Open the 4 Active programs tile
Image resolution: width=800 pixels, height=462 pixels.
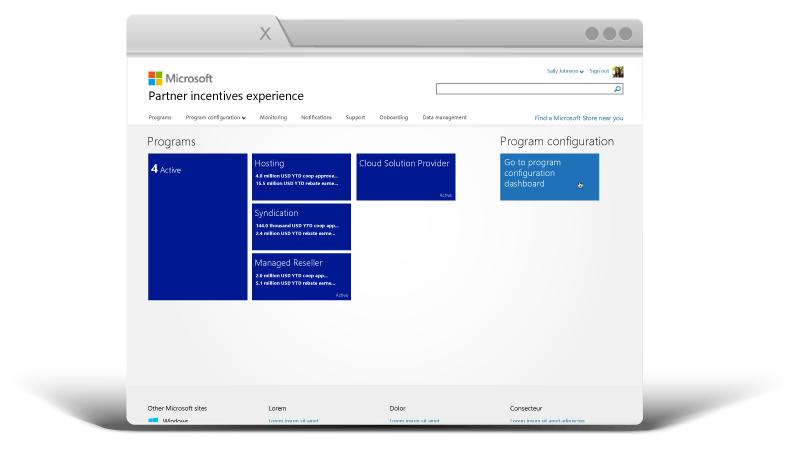coord(197,226)
